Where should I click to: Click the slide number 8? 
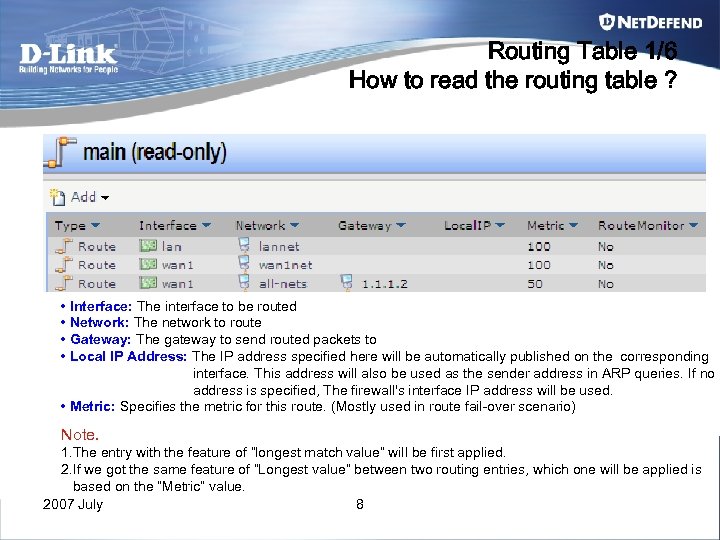tap(360, 504)
